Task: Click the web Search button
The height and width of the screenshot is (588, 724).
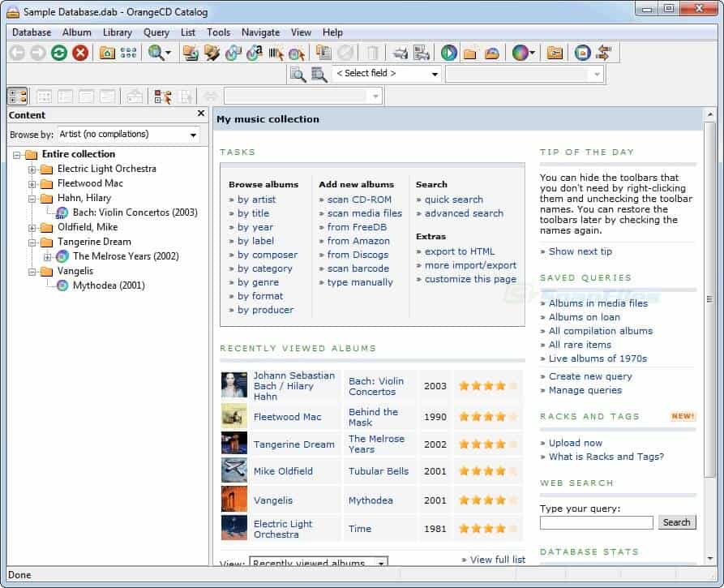Action: click(x=676, y=523)
